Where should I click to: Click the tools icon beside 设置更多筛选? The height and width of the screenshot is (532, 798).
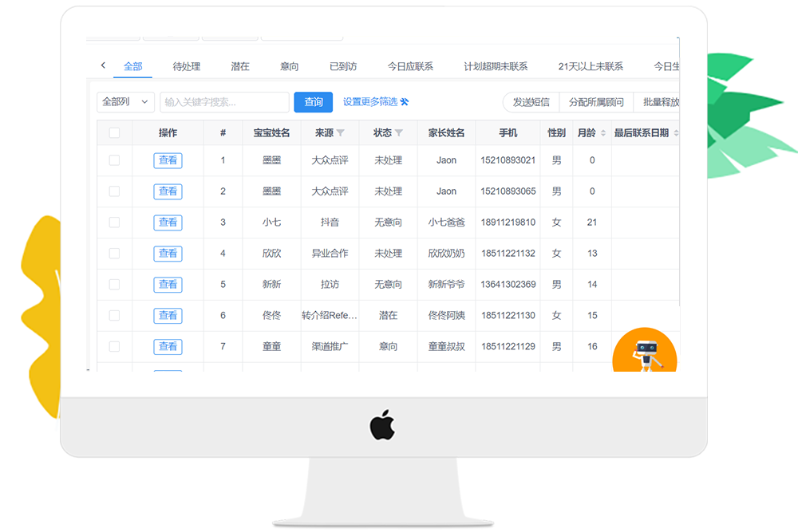pos(405,102)
